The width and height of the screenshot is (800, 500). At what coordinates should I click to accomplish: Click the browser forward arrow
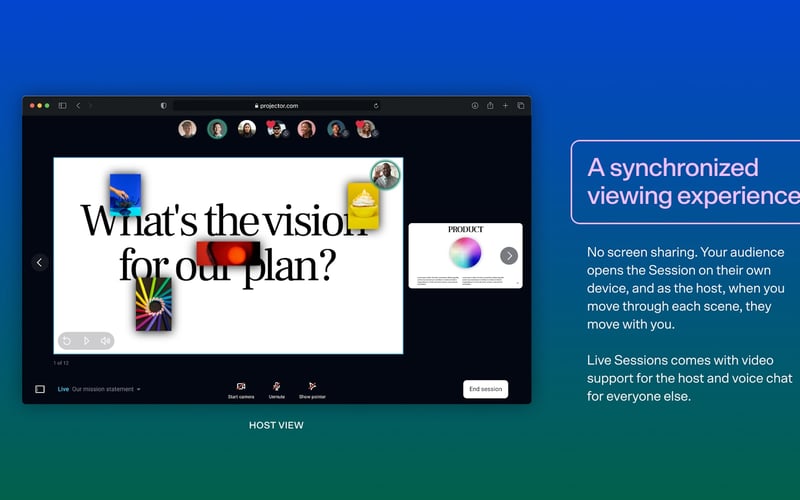(90, 106)
